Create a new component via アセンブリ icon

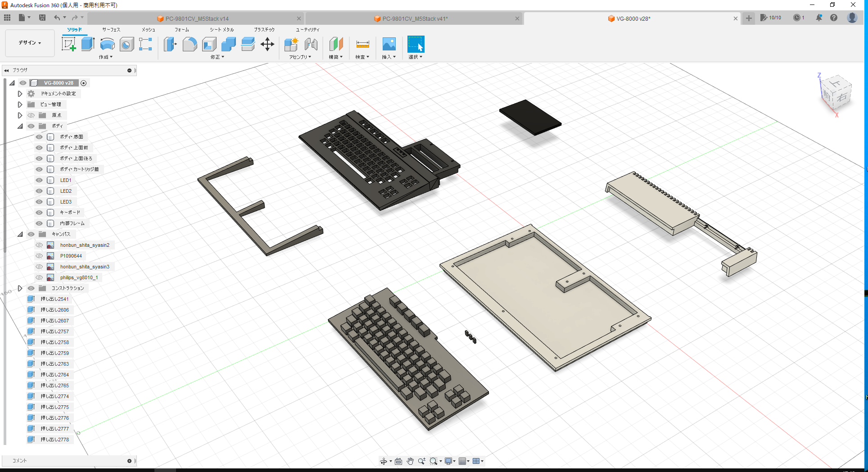click(x=291, y=44)
